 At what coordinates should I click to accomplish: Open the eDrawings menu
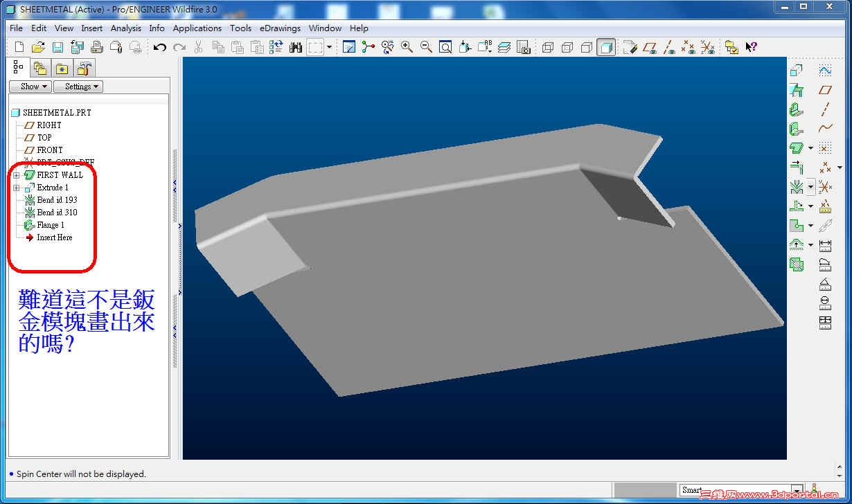click(x=280, y=28)
